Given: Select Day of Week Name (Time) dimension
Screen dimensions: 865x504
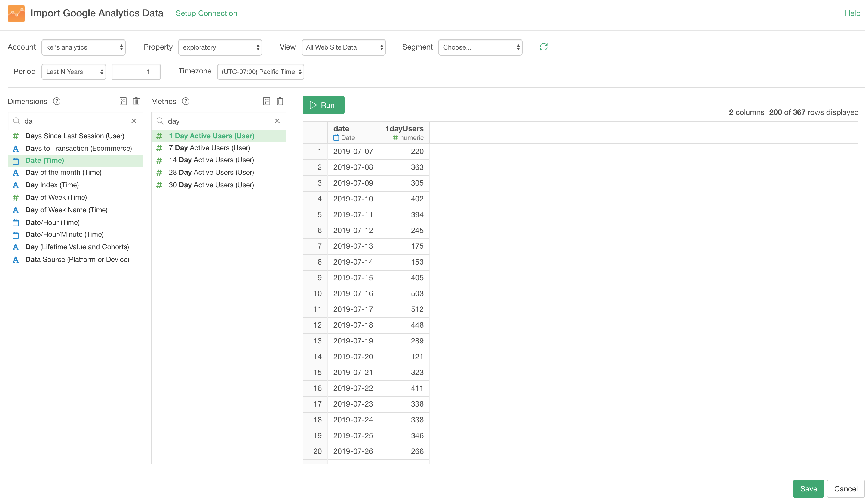Looking at the screenshot, I should [x=75, y=210].
